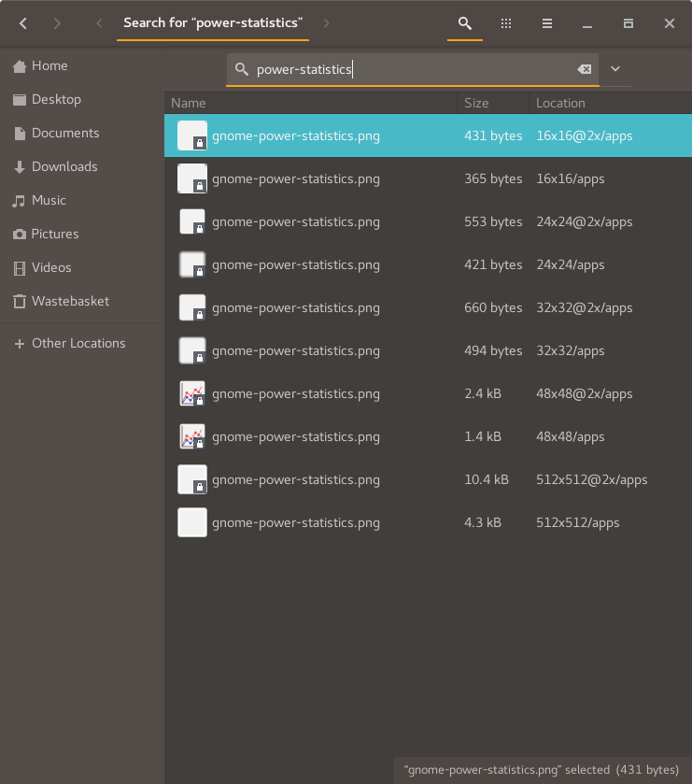Image resolution: width=692 pixels, height=784 pixels.
Task: Select the file name sized 4.3 kB
Action: (x=296, y=523)
